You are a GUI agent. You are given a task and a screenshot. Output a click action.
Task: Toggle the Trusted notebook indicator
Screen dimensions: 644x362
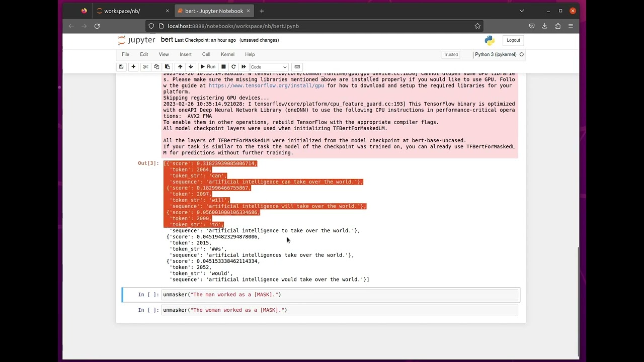pos(451,54)
